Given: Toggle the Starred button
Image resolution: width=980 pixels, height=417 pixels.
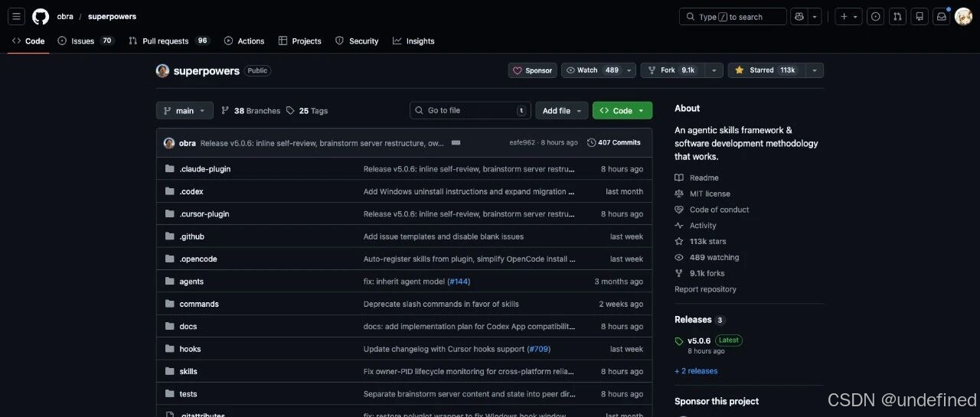Looking at the screenshot, I should (765, 70).
